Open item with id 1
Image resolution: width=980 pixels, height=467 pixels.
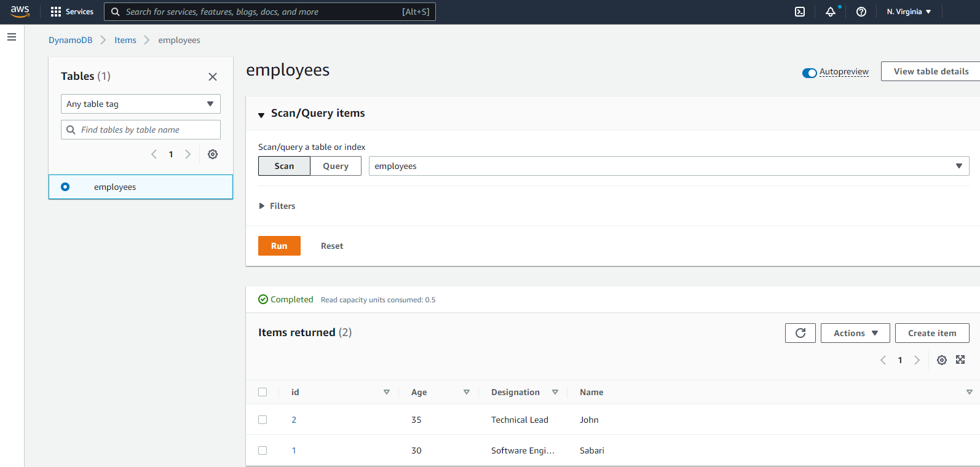(x=294, y=450)
